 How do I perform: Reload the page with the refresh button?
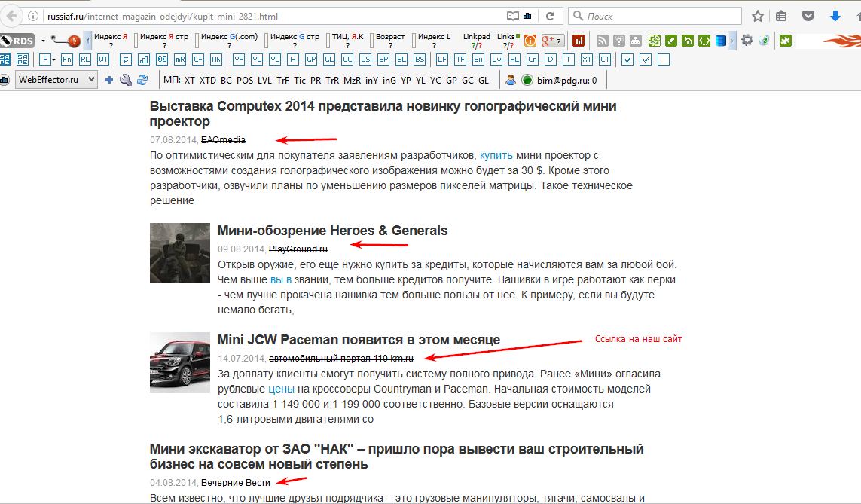[x=550, y=16]
